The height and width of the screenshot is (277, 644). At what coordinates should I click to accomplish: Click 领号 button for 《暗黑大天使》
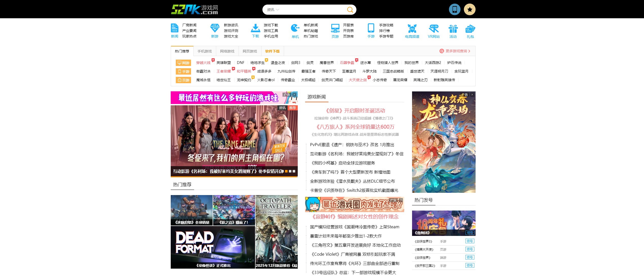470,249
